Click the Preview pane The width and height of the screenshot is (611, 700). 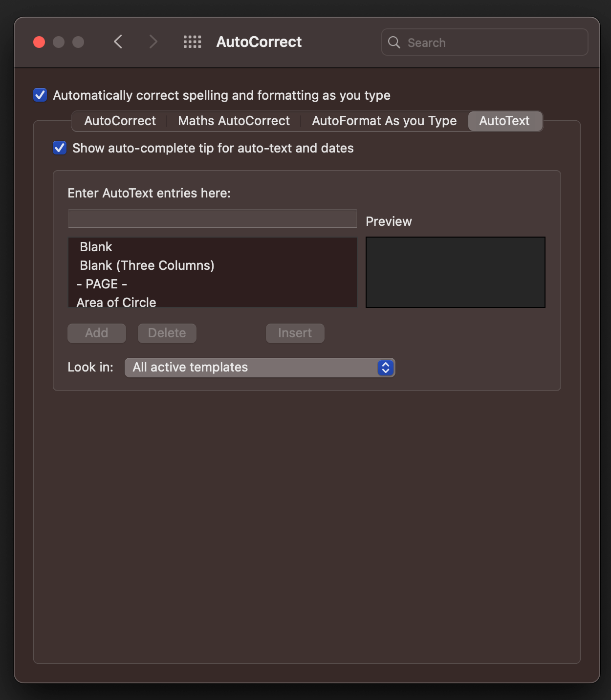point(456,272)
